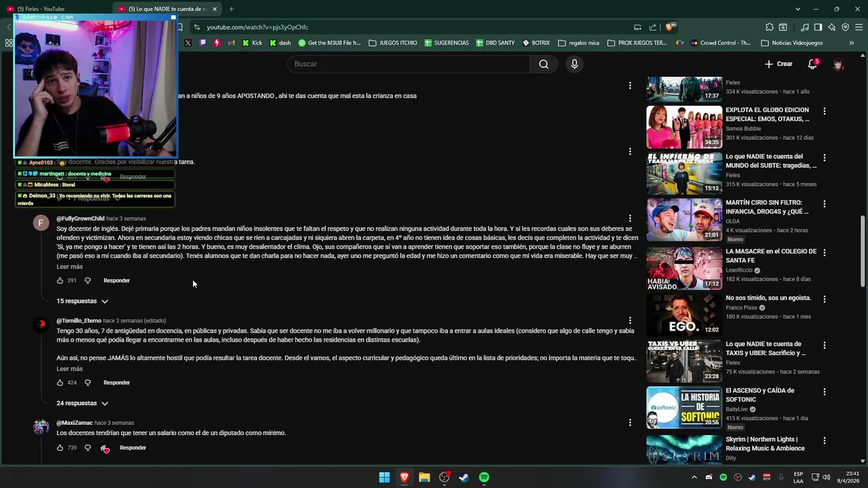This screenshot has width=868, height=488.
Task: Like the @MaxiZamac comment
Action: point(60,448)
